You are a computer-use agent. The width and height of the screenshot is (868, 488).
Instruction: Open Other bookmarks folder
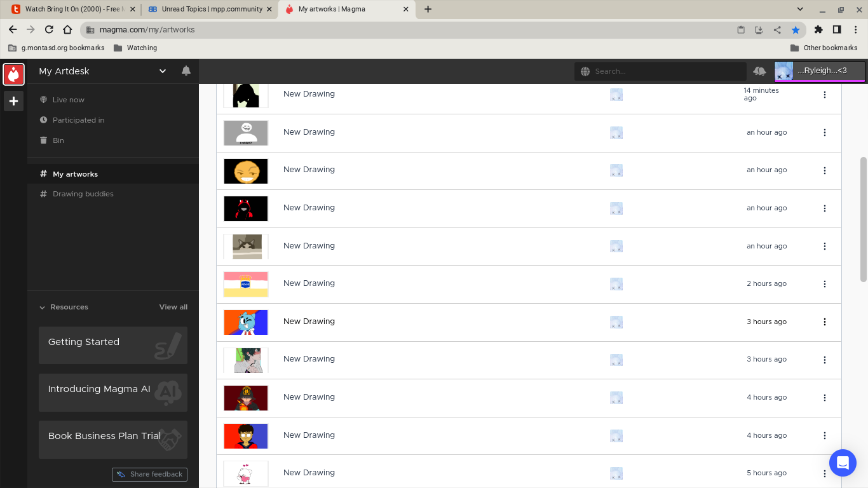(x=824, y=48)
